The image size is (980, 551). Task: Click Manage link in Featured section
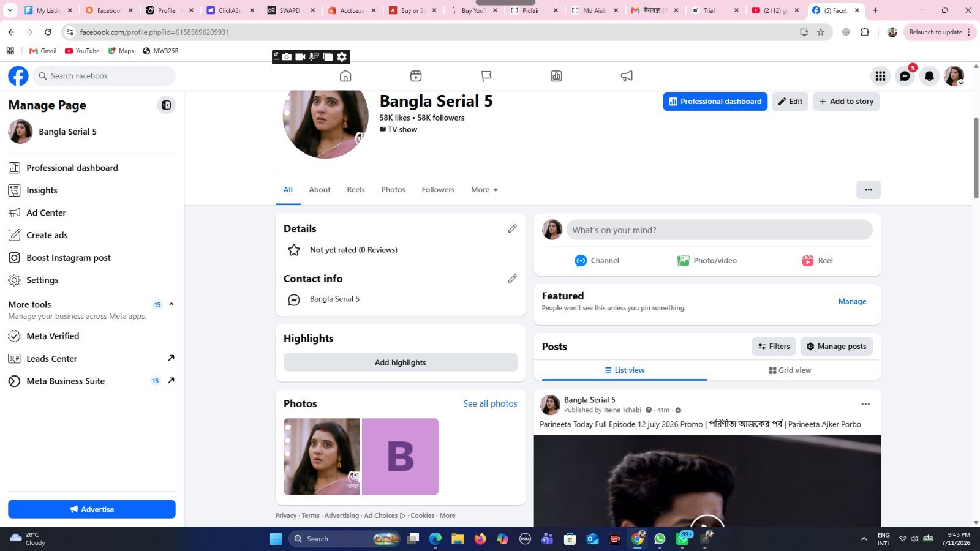[852, 301]
